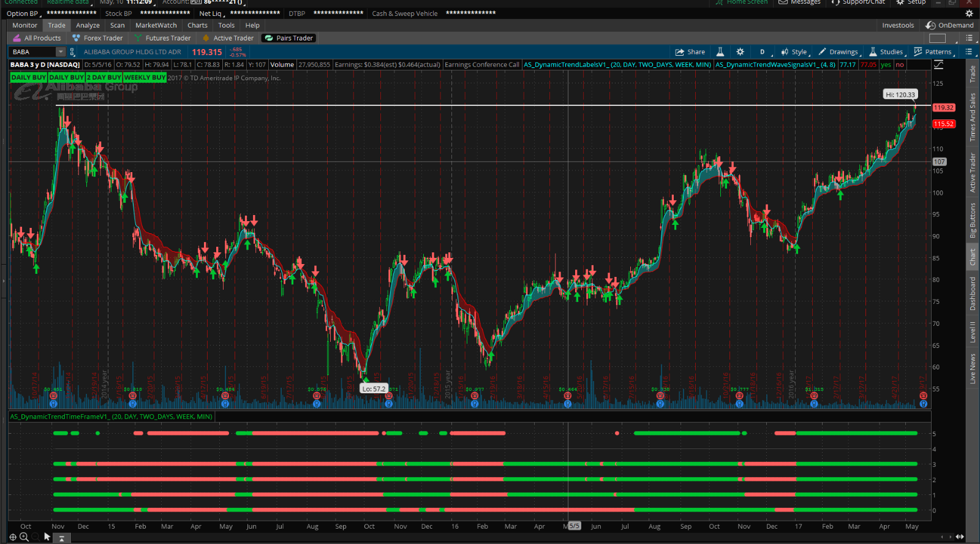Open the Live News side tab
980x544 pixels.
pyautogui.click(x=972, y=369)
